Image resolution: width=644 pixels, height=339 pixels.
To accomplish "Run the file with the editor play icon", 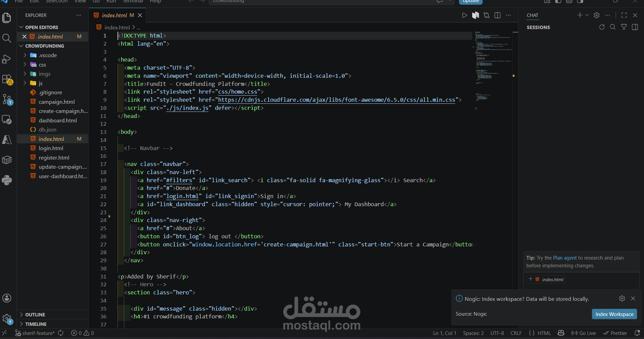I will pyautogui.click(x=465, y=15).
